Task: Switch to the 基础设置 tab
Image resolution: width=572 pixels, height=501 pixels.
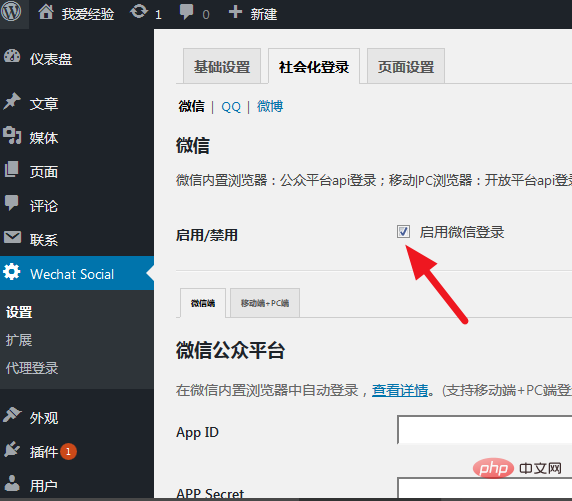Action: (x=222, y=66)
